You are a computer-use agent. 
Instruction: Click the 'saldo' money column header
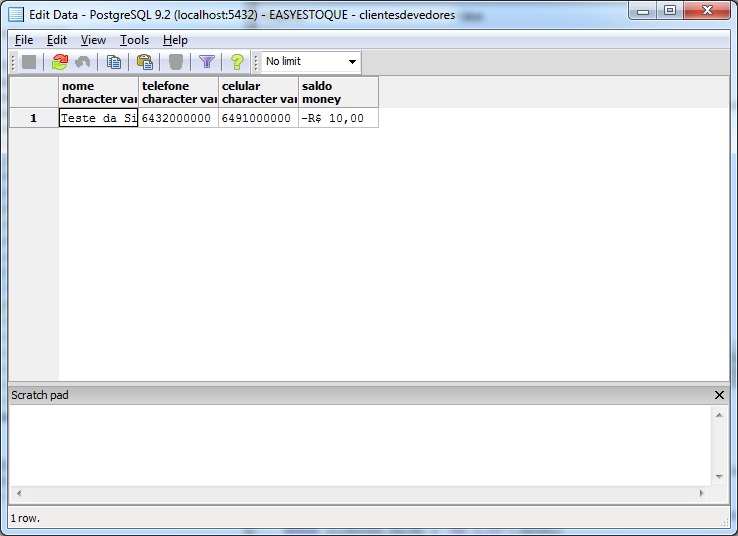(x=338, y=92)
